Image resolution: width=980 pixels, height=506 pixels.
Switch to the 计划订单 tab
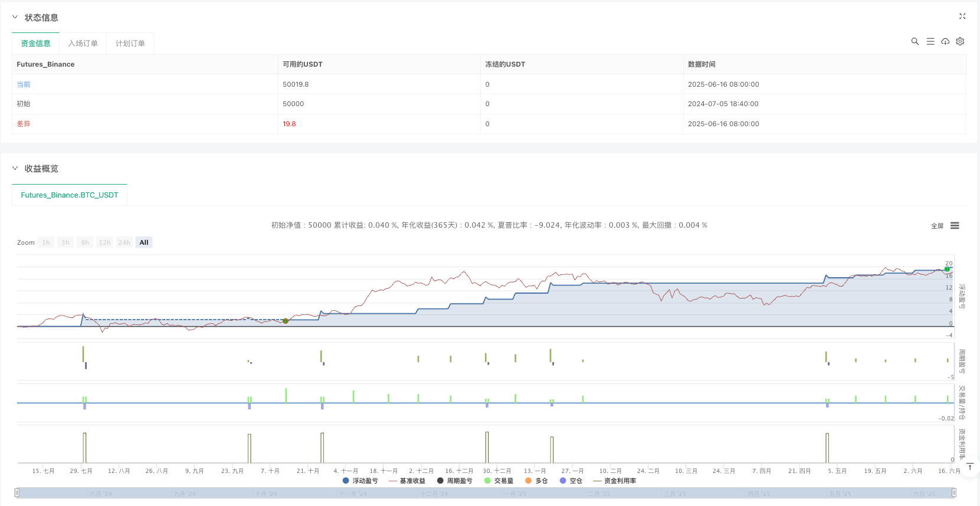(x=130, y=44)
